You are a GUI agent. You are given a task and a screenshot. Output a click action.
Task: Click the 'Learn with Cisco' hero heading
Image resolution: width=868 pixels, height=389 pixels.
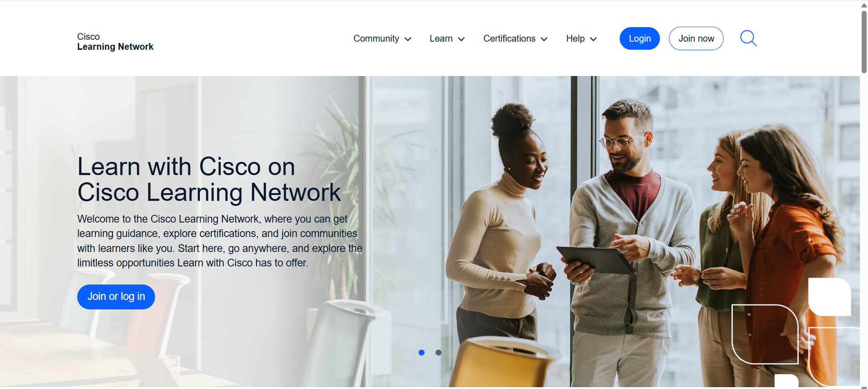click(209, 179)
